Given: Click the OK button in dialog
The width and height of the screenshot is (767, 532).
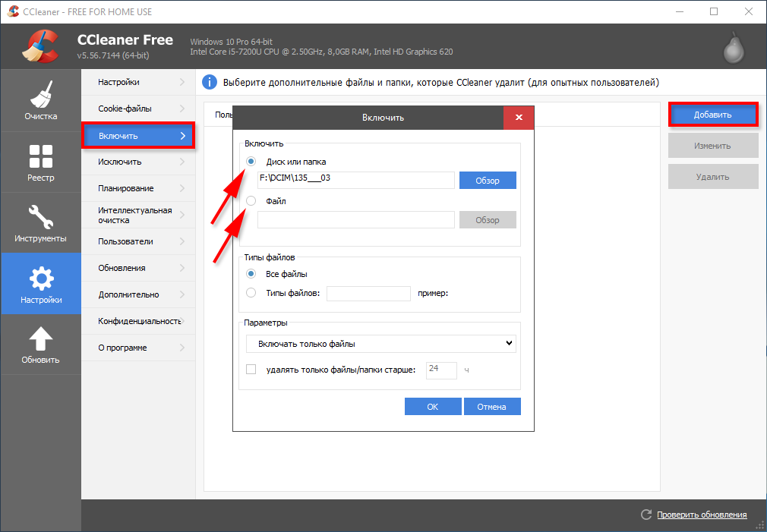Looking at the screenshot, I should point(432,407).
